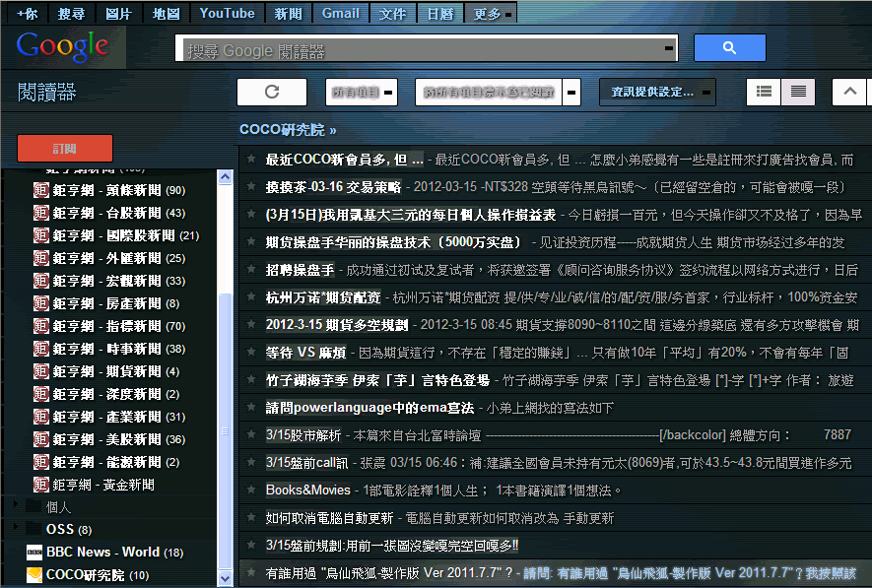Click the 鉅亨網 時事新聞 feed icon
Viewport: 872px width, 588px height.
point(41,349)
